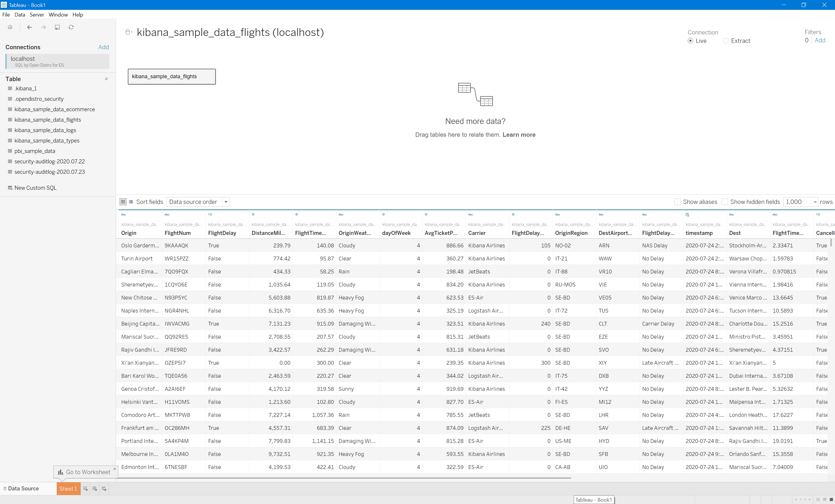Click the New Worksheet icon

pos(86,488)
